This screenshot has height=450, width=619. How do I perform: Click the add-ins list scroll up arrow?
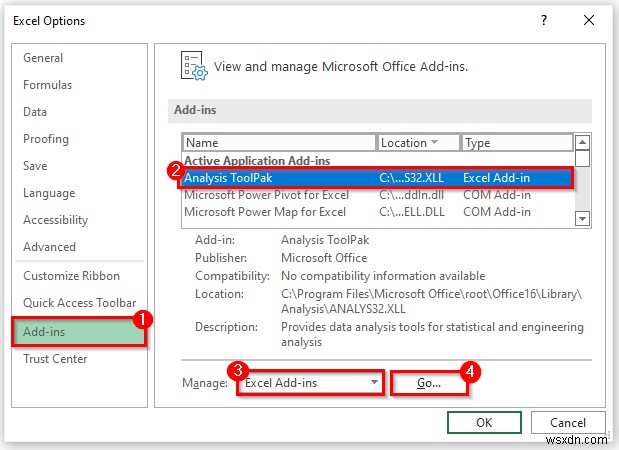click(x=583, y=142)
